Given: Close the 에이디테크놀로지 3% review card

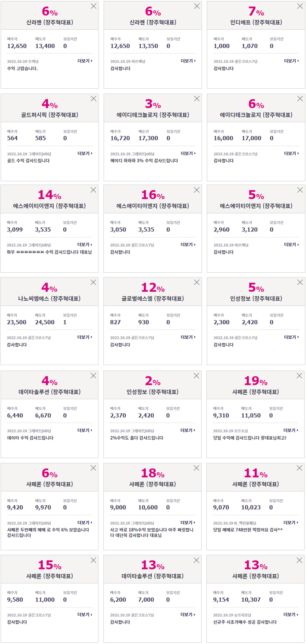Looking at the screenshot, I should coord(197,99).
